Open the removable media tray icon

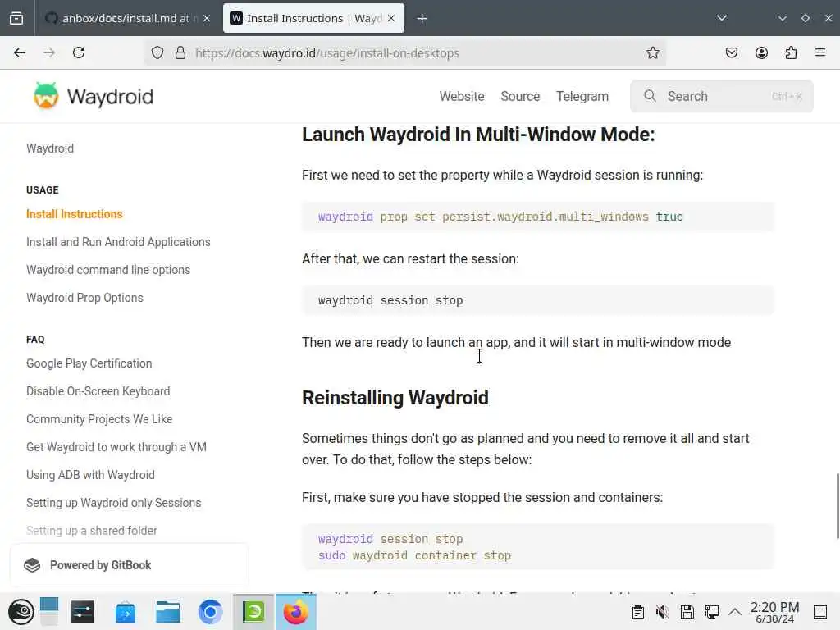click(x=687, y=612)
